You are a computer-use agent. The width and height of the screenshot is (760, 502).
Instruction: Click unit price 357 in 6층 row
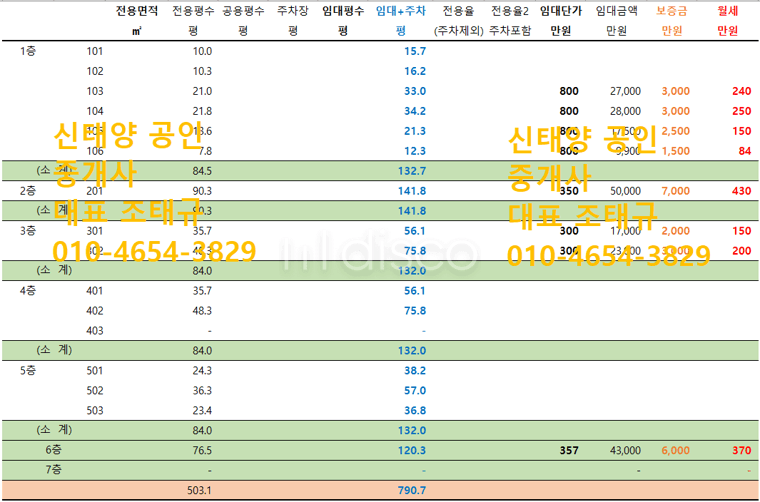tap(569, 451)
